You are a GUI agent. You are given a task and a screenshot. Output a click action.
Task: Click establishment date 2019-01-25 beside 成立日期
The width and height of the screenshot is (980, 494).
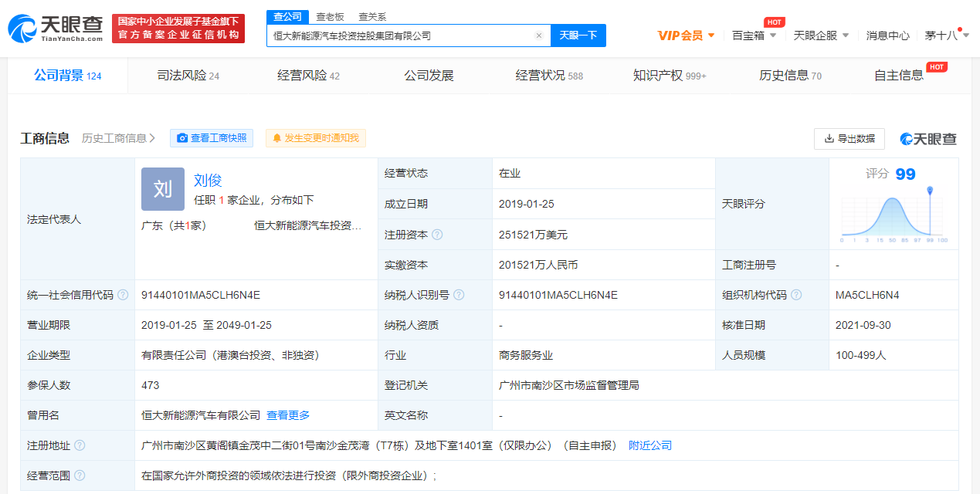(x=527, y=205)
